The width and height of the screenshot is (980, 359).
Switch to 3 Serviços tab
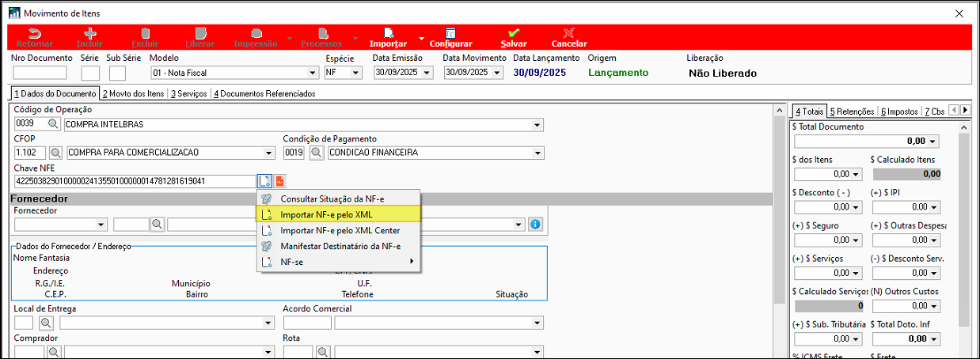pos(189,93)
